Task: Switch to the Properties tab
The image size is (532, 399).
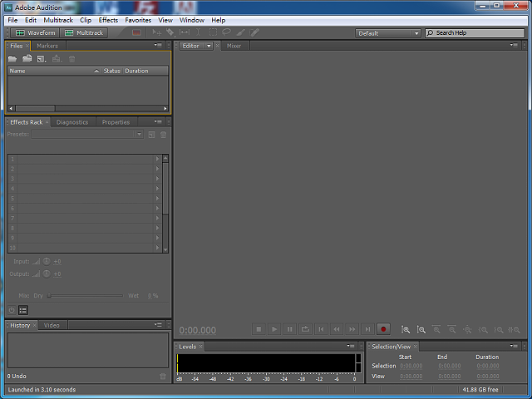Action: [116, 122]
